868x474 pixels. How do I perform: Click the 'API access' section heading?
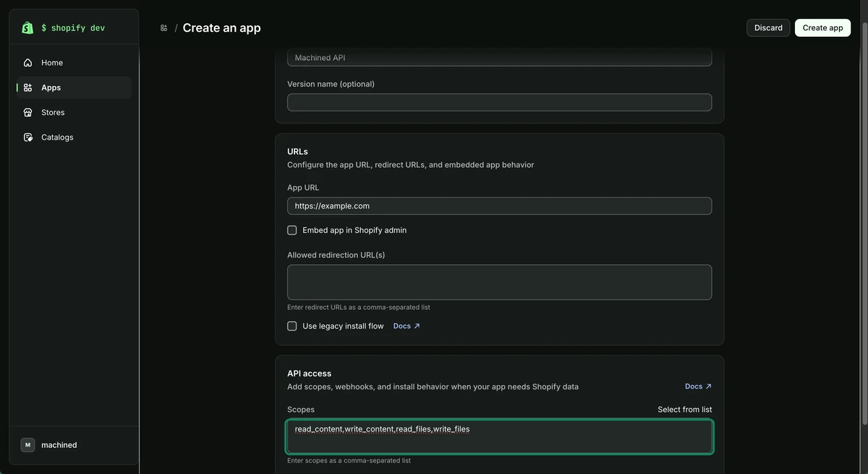309,373
